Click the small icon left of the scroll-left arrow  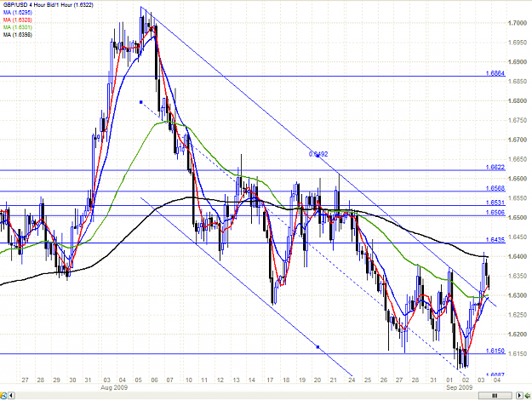click(x=3, y=395)
